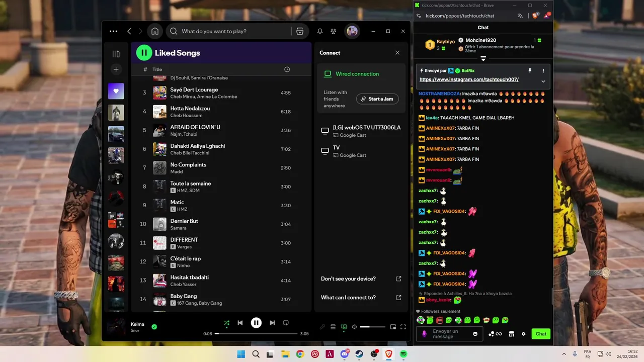Open Don't see your device? link
The height and width of the screenshot is (362, 644).
pos(361,279)
